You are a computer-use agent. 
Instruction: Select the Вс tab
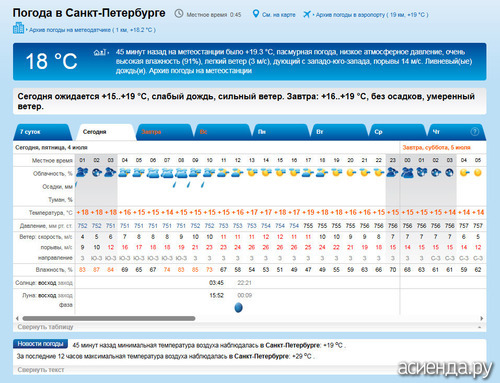click(x=222, y=132)
